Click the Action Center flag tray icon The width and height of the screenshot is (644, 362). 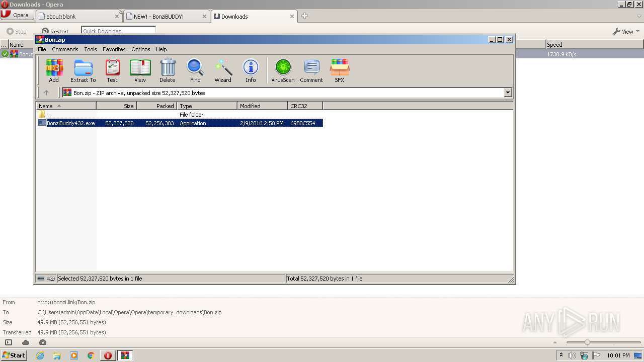596,355
